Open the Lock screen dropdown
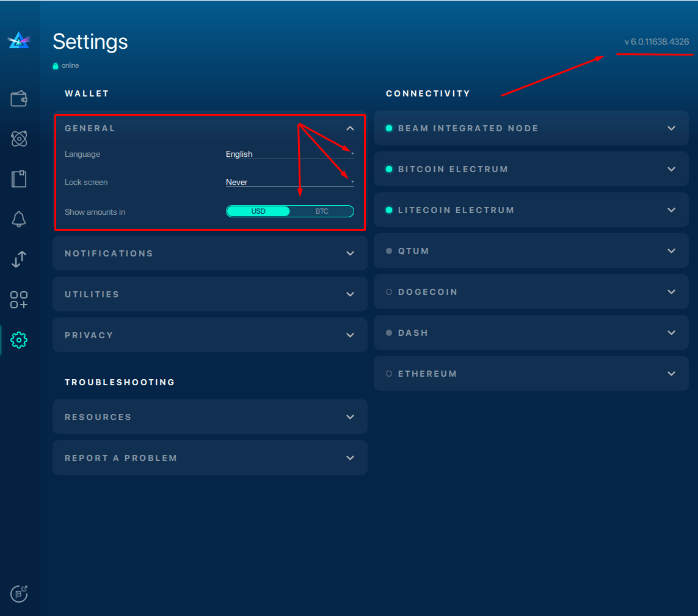The width and height of the screenshot is (698, 616). 289,182
